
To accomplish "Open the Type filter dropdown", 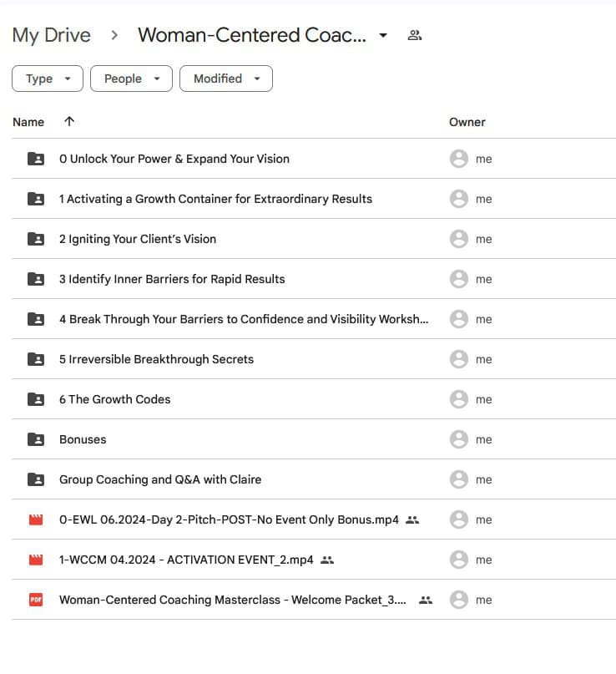I will (47, 79).
